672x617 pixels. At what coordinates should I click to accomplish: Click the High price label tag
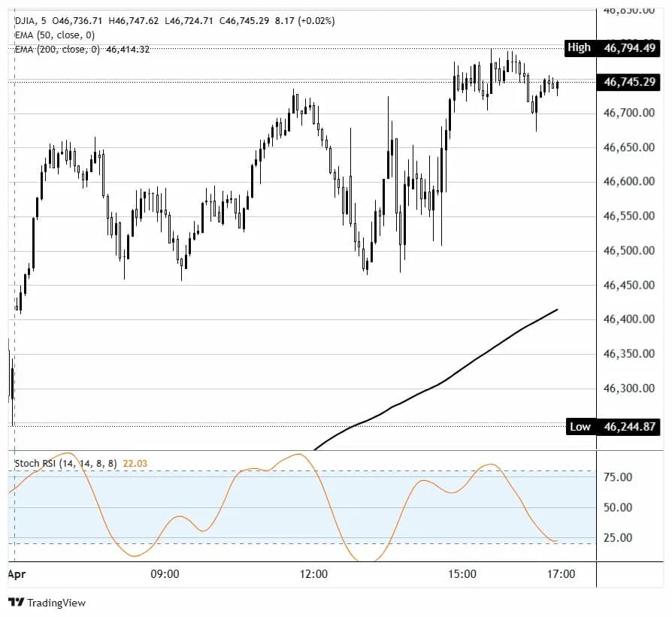click(x=579, y=47)
